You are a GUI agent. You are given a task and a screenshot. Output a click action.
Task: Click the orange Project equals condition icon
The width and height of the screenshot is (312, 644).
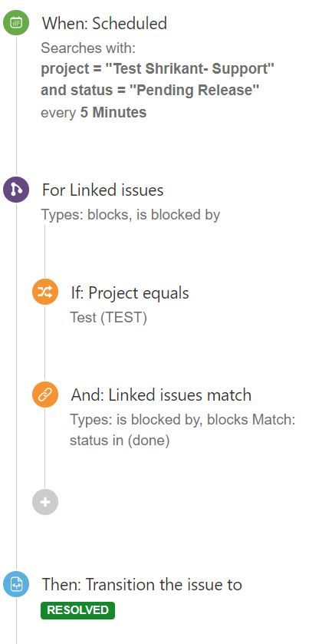[x=45, y=292]
